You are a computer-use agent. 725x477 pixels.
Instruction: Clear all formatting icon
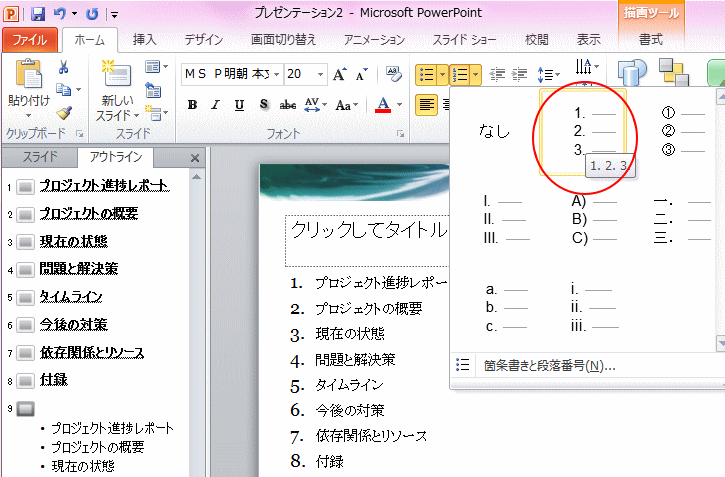click(x=394, y=74)
